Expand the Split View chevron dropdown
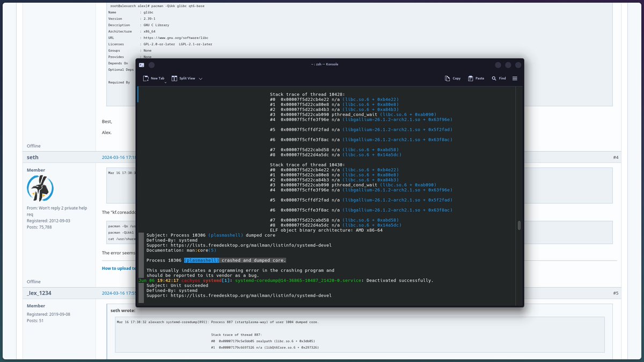Screen dimensions: 644x362 (201, 79)
